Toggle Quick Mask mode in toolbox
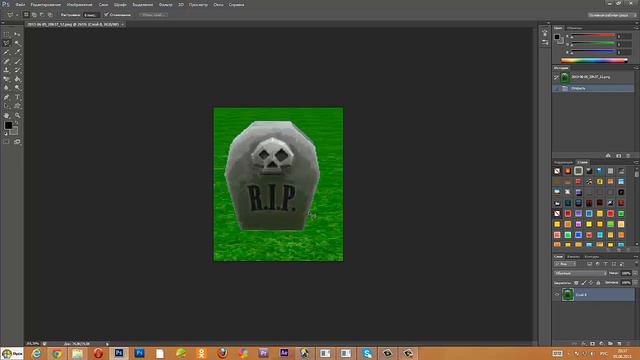This screenshot has width=640, height=360. [7, 142]
